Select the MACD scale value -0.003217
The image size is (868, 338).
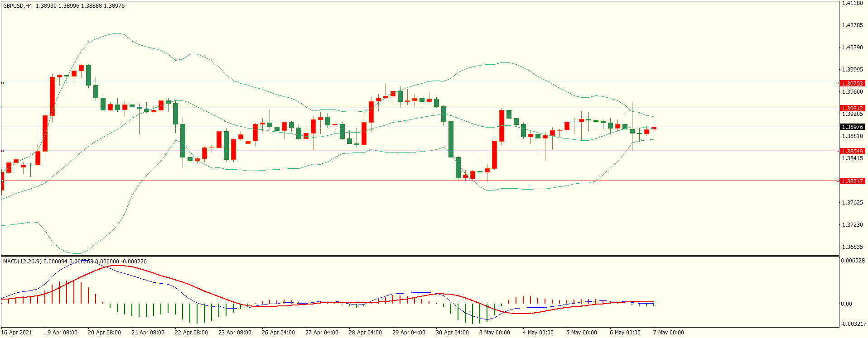pyautogui.click(x=854, y=324)
